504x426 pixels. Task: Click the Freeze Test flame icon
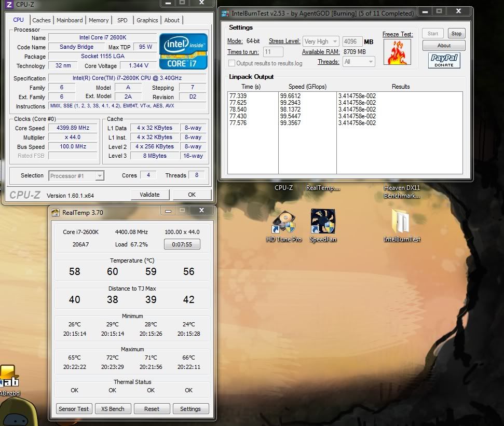pyautogui.click(x=397, y=52)
